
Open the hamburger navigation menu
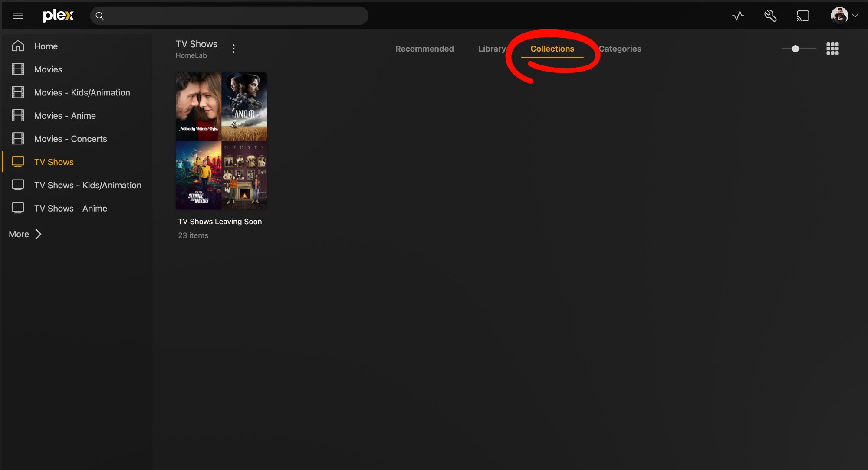click(17, 15)
